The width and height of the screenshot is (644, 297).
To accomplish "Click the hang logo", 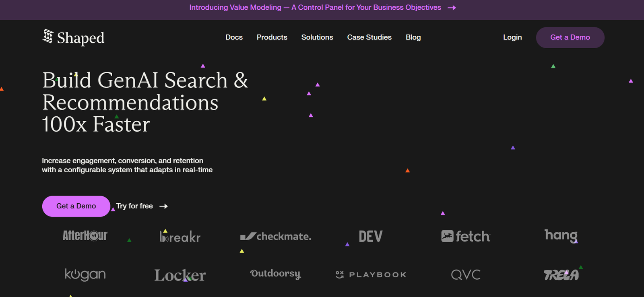I will tap(561, 235).
